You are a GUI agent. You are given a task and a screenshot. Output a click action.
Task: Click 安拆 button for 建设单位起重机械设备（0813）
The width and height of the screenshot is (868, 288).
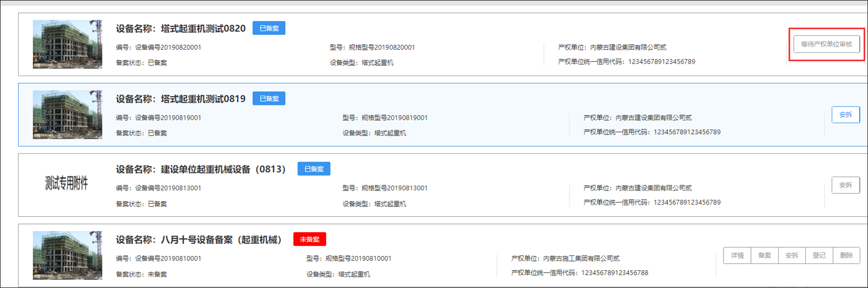coord(845,185)
